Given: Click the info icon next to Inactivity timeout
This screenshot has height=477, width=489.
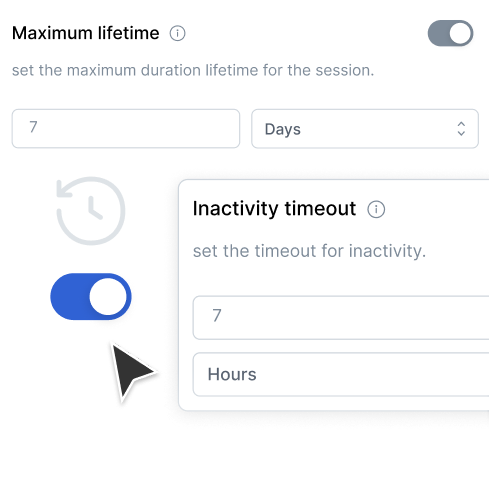Looking at the screenshot, I should click(376, 209).
